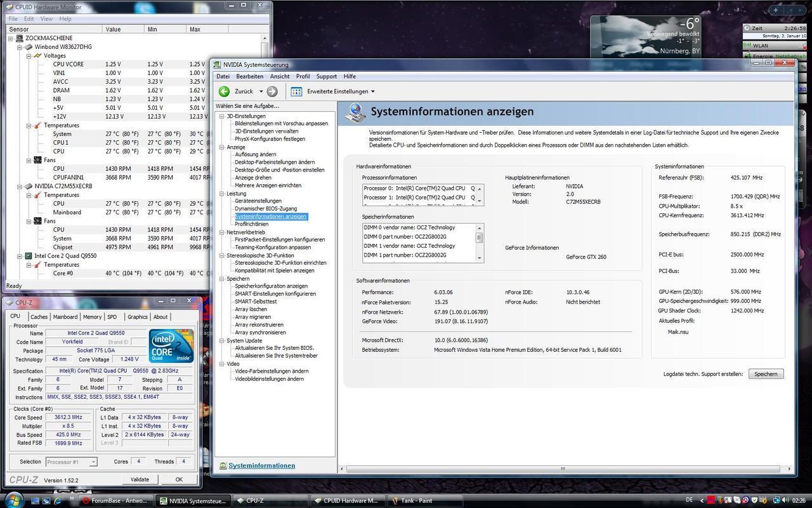Viewport: 812px width, 508px height.
Task: Switch to the SPD tab in CPU-Z
Action: (x=112, y=316)
